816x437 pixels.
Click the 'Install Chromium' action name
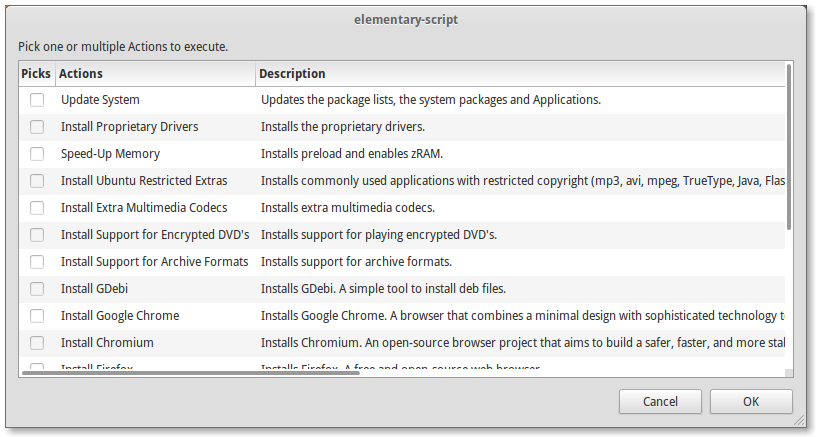coord(107,343)
